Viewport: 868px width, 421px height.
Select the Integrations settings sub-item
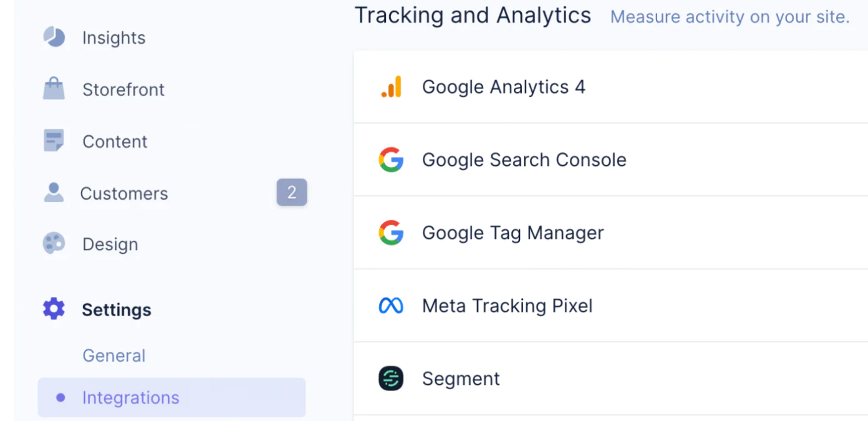pos(130,397)
